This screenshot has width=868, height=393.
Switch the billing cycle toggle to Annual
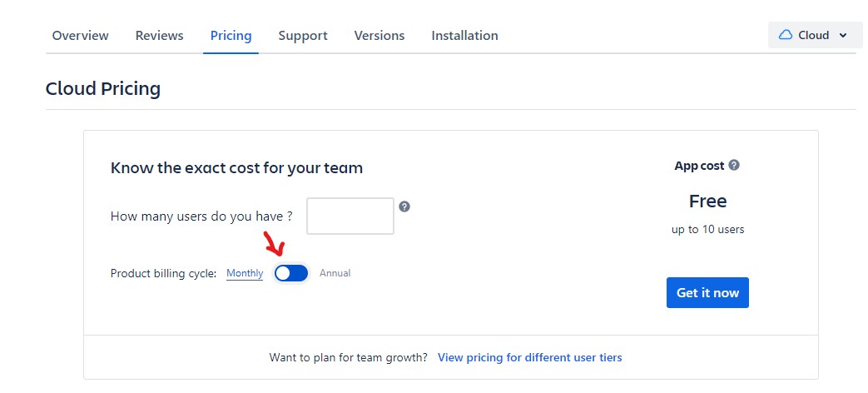coord(291,273)
